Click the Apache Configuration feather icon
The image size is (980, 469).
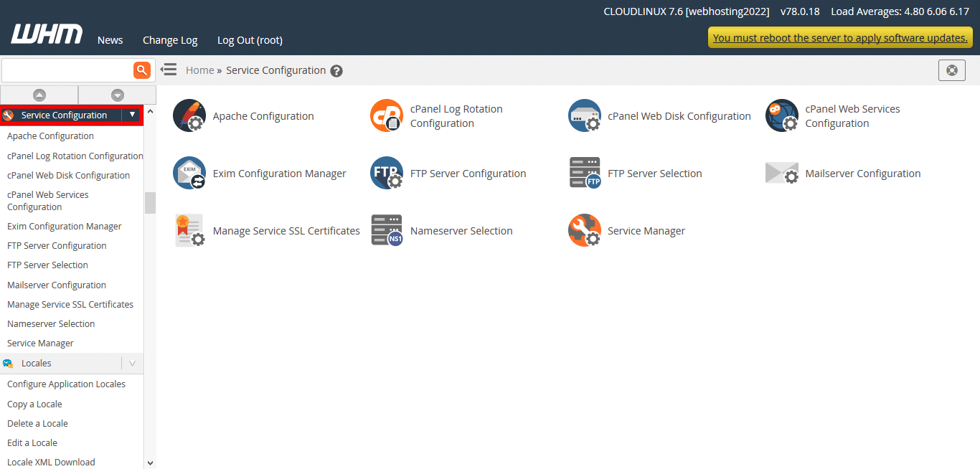(189, 116)
